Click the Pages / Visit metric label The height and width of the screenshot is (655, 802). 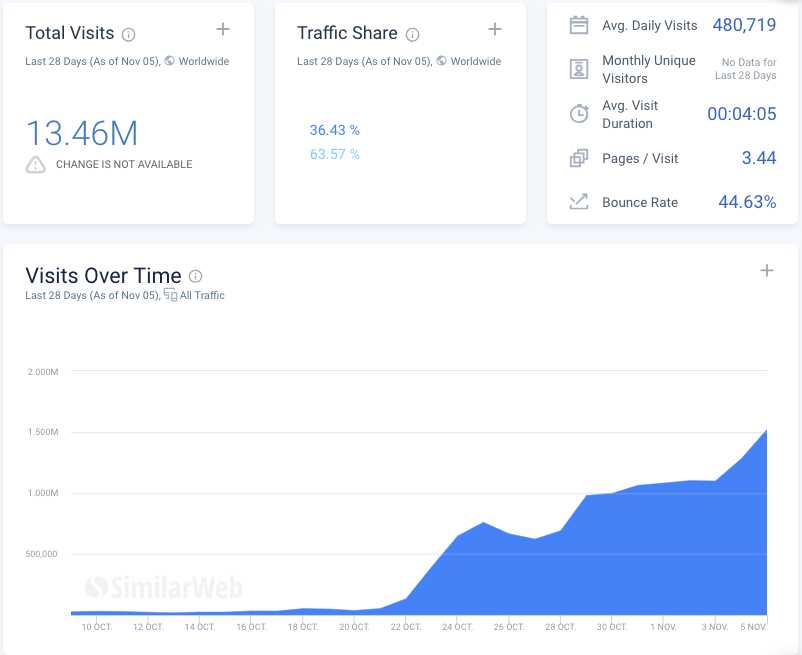pyautogui.click(x=640, y=159)
